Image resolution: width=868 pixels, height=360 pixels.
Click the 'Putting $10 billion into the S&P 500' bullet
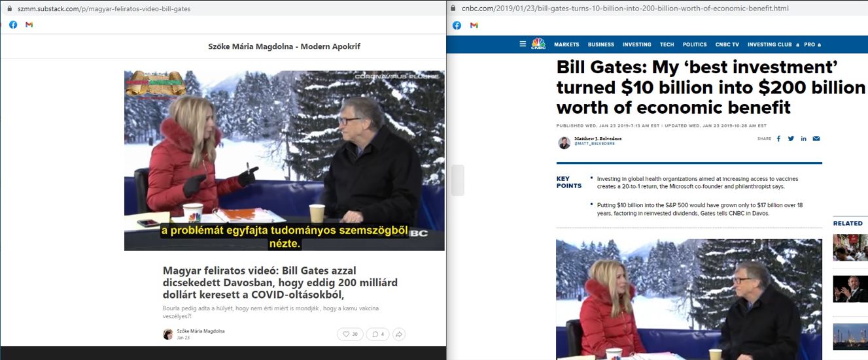[x=699, y=209]
